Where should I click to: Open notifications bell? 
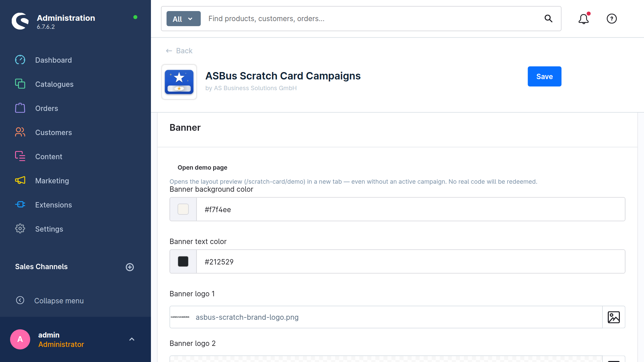point(584,19)
